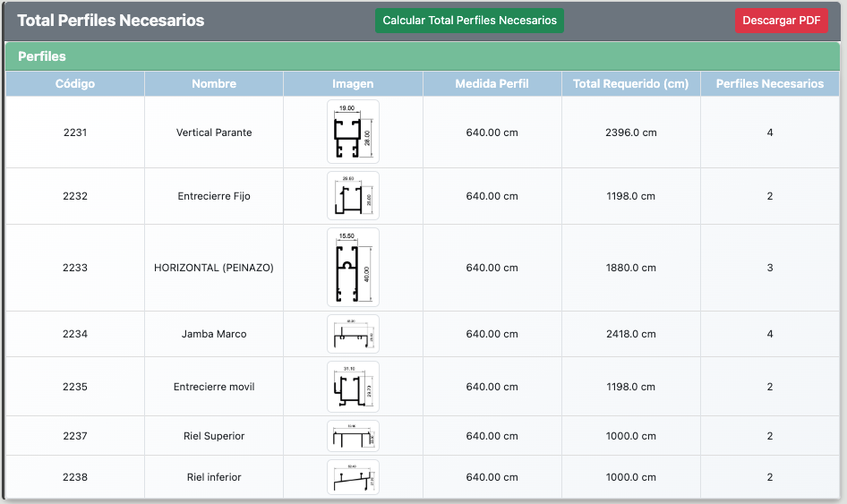Click the Jamba Marco name cell

click(214, 334)
